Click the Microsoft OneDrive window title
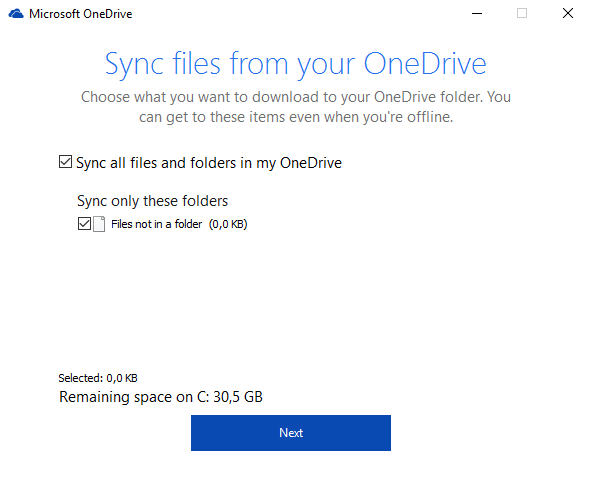 click(x=81, y=14)
